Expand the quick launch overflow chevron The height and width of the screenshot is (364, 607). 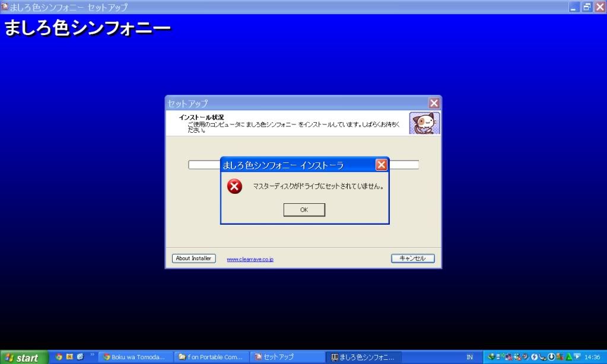[92, 355]
